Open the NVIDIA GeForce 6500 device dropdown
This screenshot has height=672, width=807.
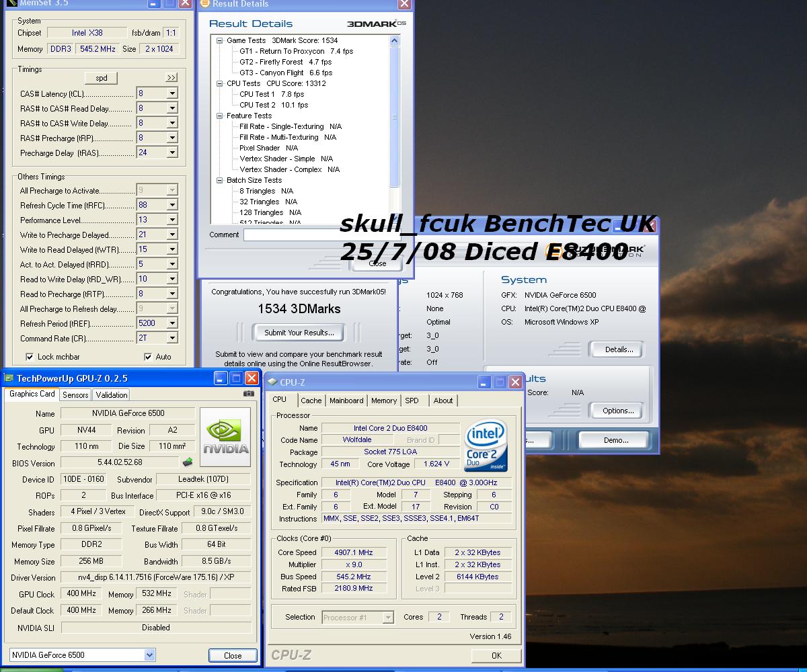[x=149, y=655]
